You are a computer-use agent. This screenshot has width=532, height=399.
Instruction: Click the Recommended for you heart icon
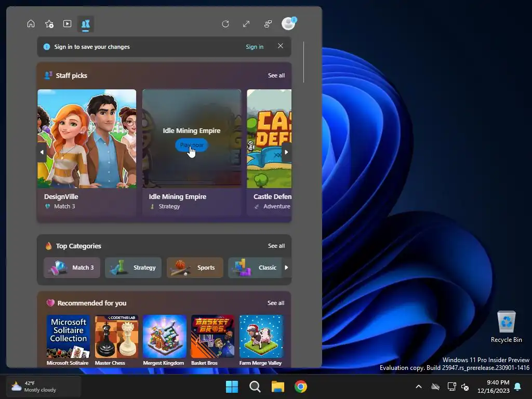[x=50, y=303]
